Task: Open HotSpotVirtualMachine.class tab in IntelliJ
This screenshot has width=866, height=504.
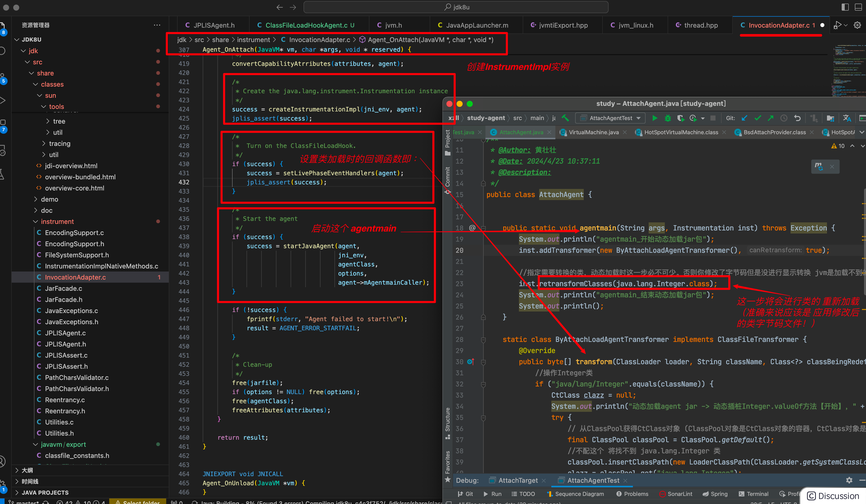Action: point(681,132)
